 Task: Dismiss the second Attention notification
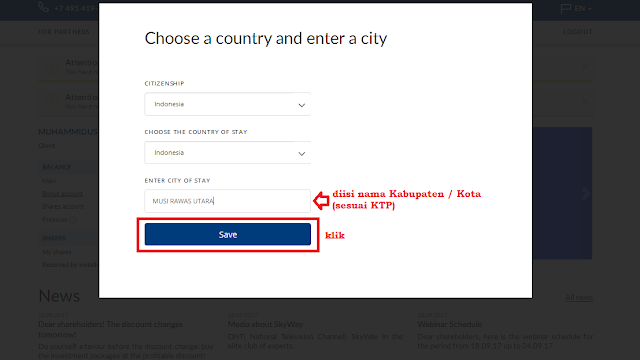(584, 101)
